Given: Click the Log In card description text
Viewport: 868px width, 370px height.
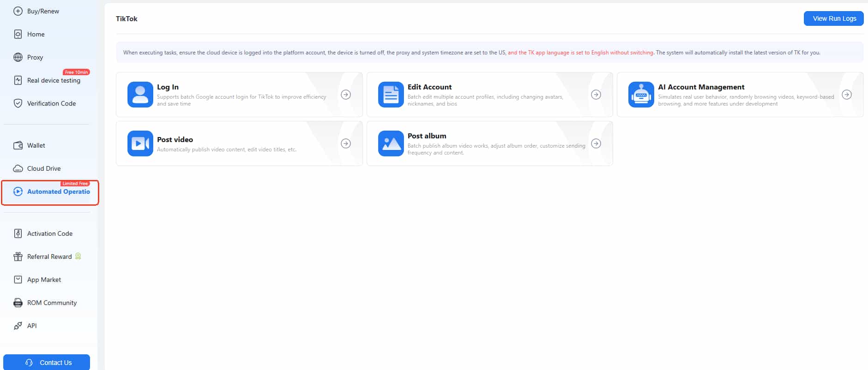Looking at the screenshot, I should 241,100.
